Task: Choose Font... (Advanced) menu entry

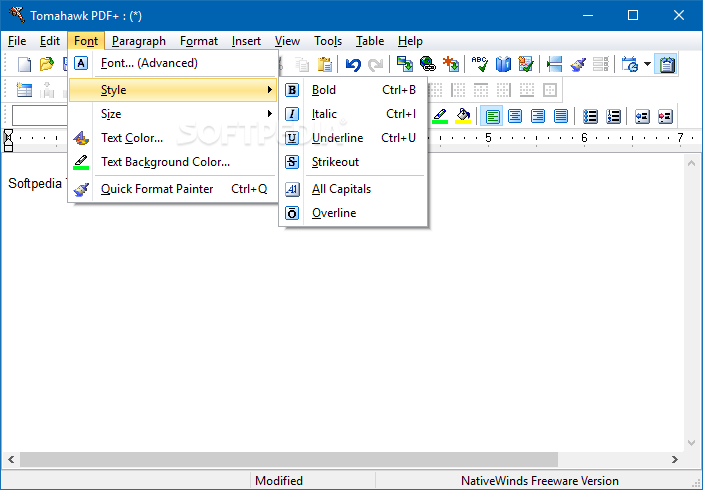Action: pyautogui.click(x=173, y=63)
